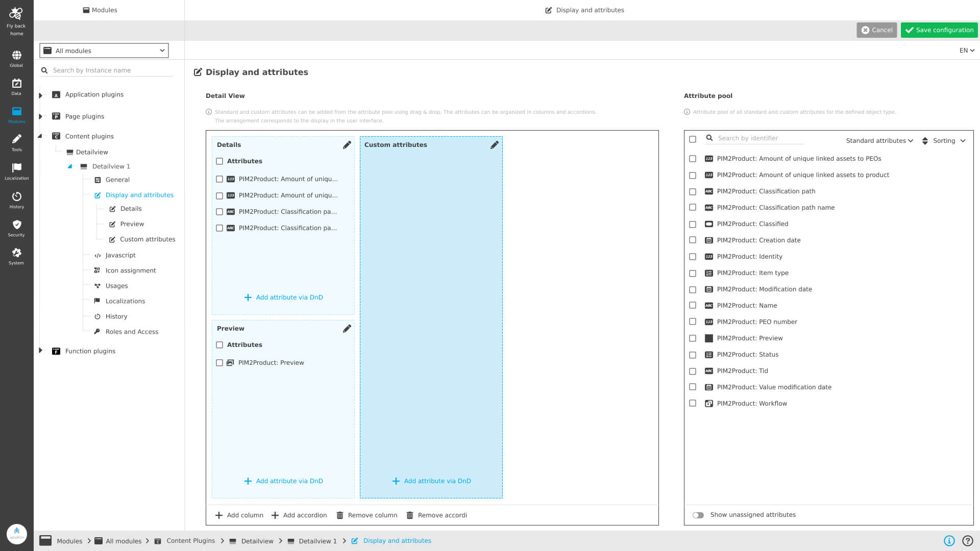Screen dimensions: 980x551
Task: Click the Fly back home icon
Action: [x=17, y=13]
